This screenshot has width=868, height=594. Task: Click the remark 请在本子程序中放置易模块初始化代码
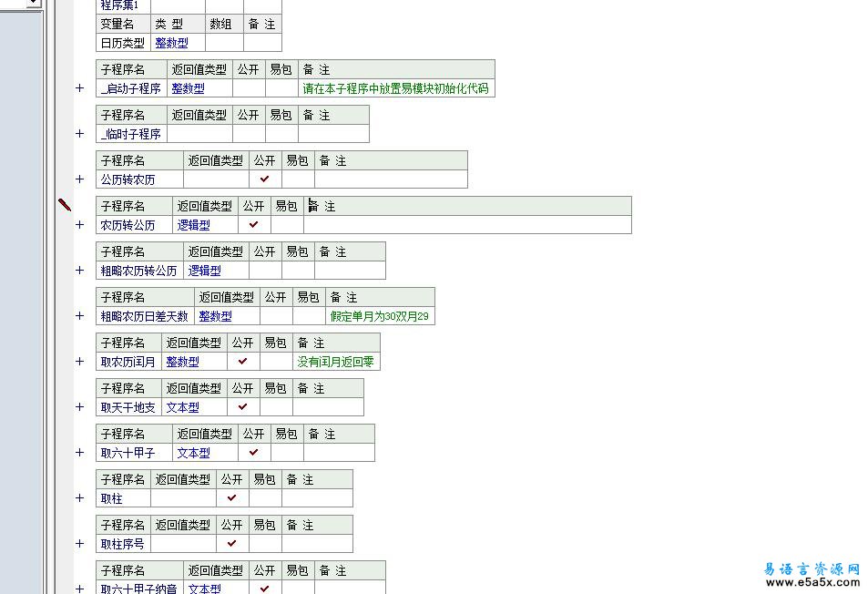pyautogui.click(x=396, y=88)
